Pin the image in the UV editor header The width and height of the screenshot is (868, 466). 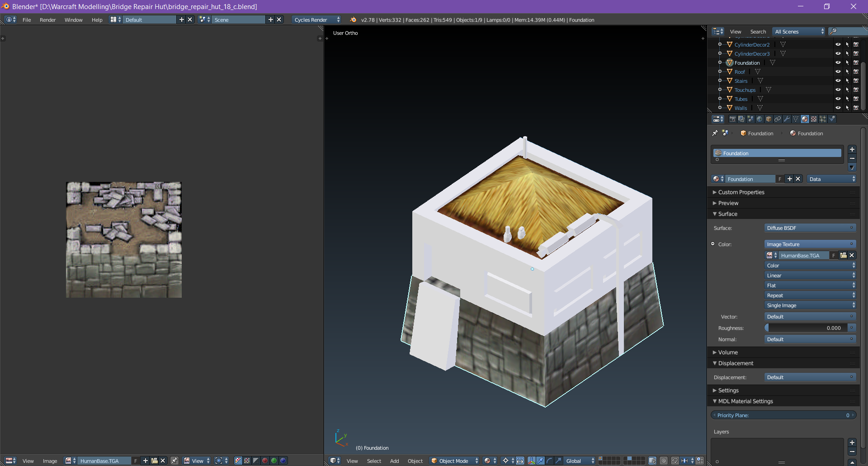click(x=175, y=461)
